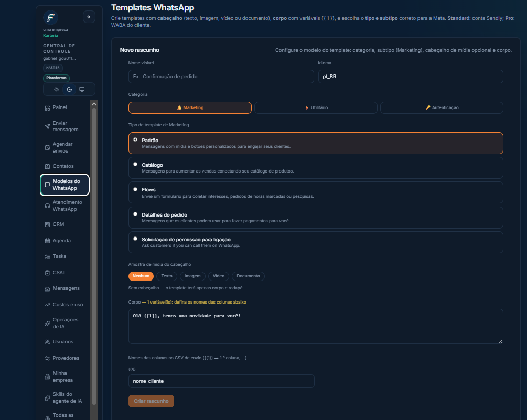
Task: Choose Nenhum header media option
Action: [141, 276]
